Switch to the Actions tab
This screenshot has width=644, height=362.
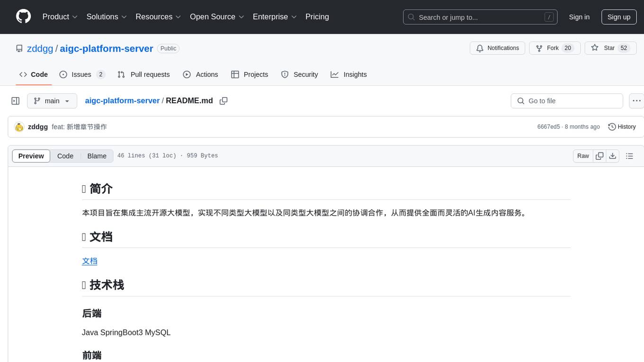click(200, 74)
